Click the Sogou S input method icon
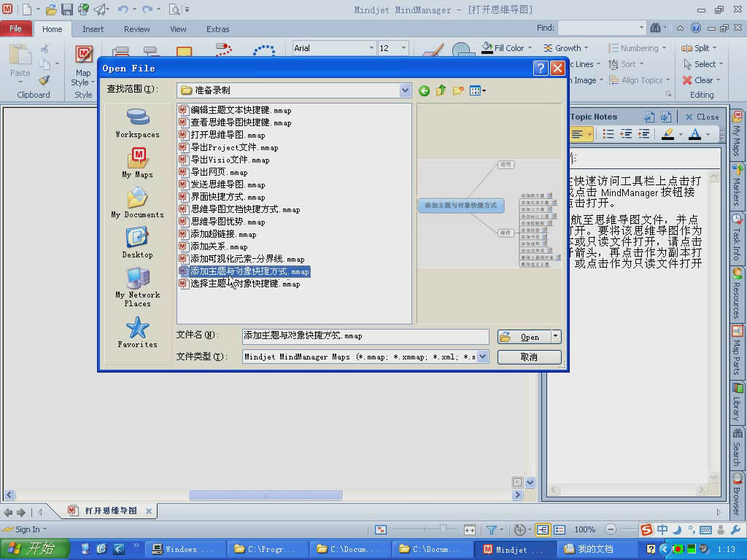The width and height of the screenshot is (747, 560). (646, 529)
